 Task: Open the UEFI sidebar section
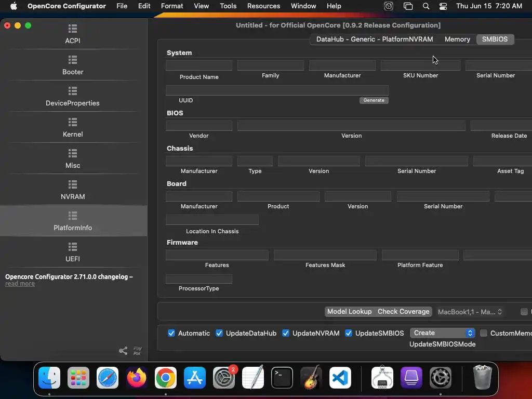(x=73, y=252)
